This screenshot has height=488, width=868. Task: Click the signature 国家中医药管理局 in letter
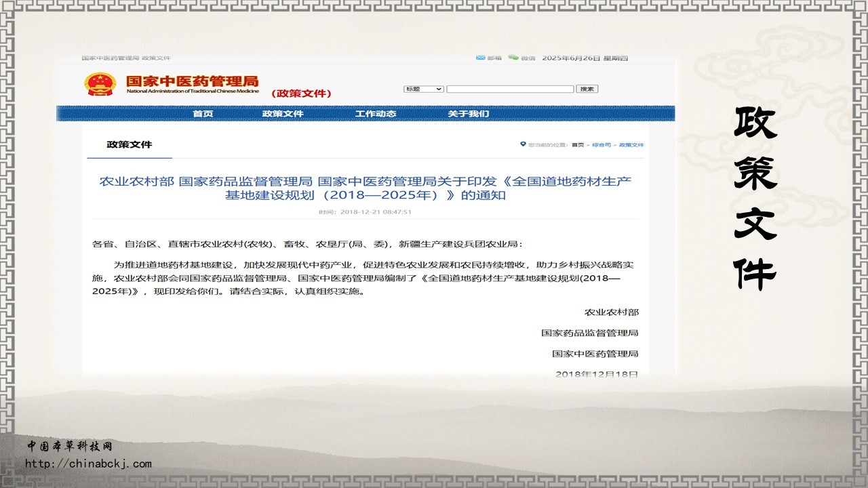[595, 353]
